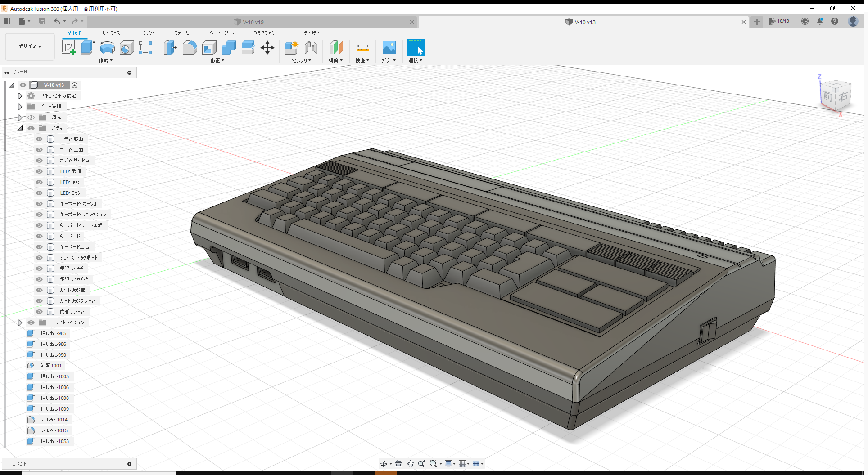Screen dimensions: 868x475
Task: Hide the キーボード body with its eye icon
Action: 39,236
